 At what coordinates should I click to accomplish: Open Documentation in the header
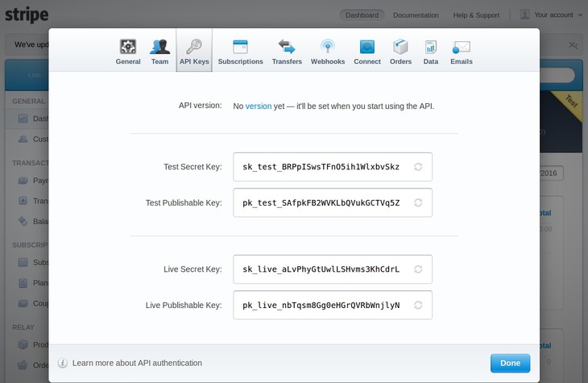[416, 15]
